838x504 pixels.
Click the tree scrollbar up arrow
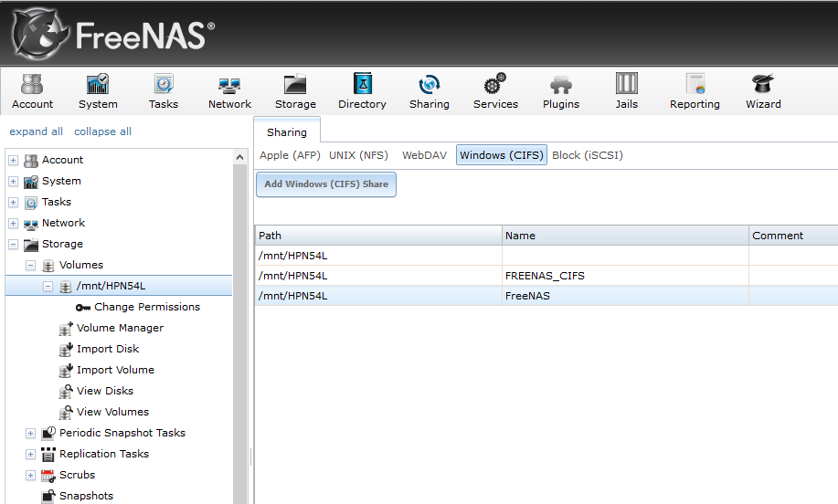[240, 157]
